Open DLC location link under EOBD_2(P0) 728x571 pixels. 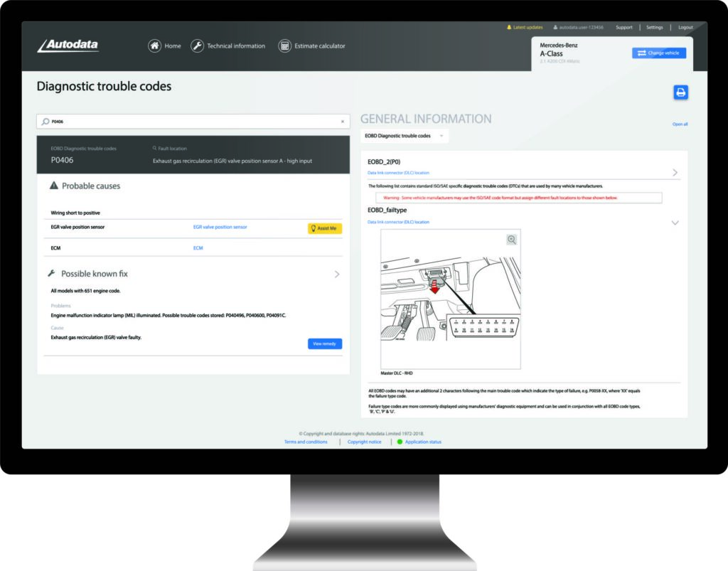(398, 173)
